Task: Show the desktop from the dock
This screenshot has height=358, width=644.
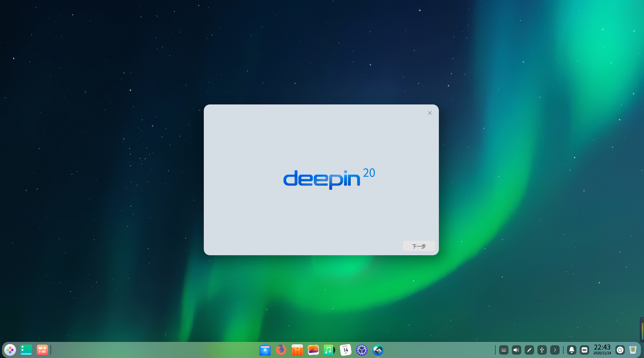Action: click(x=26, y=350)
